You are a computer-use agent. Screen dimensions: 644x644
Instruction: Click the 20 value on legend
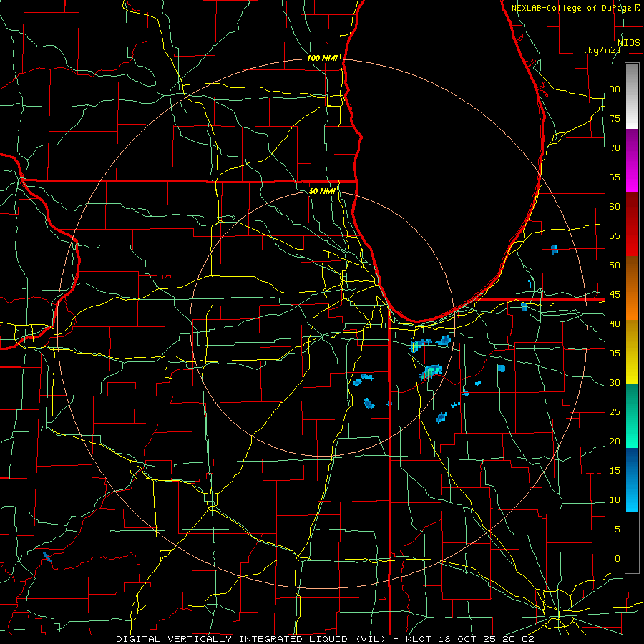(615, 441)
